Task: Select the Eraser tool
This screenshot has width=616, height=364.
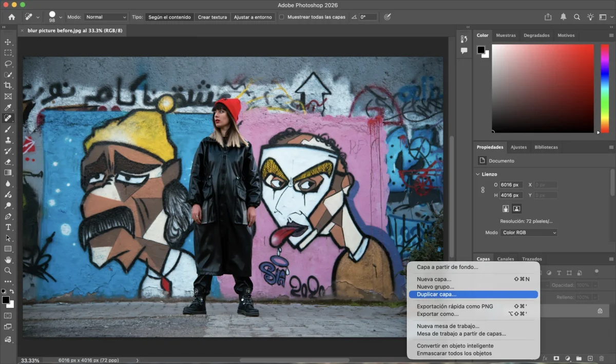Action: (x=8, y=162)
